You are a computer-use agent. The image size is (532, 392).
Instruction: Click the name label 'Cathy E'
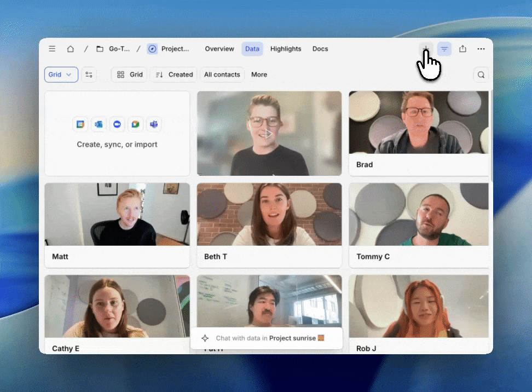pyautogui.click(x=66, y=349)
